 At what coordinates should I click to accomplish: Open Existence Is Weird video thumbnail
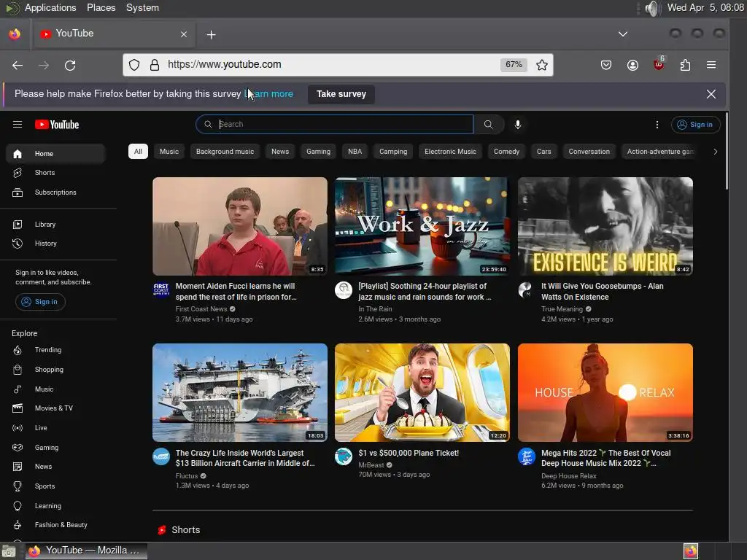click(605, 226)
